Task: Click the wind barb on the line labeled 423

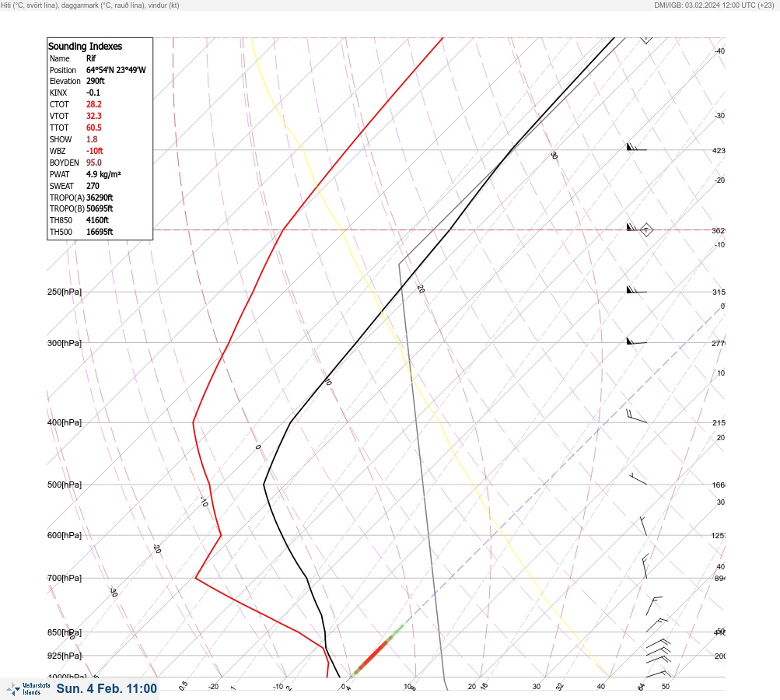Action: pos(637,147)
